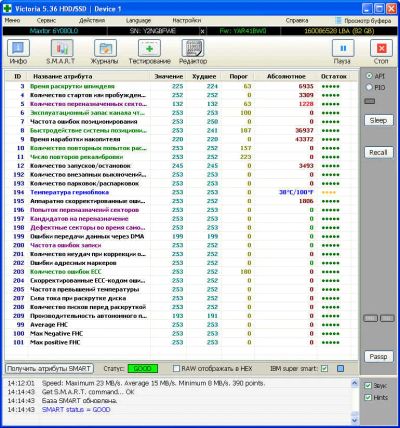Open the Меню menu
Screen dimensions: 400x428
click(x=12, y=21)
